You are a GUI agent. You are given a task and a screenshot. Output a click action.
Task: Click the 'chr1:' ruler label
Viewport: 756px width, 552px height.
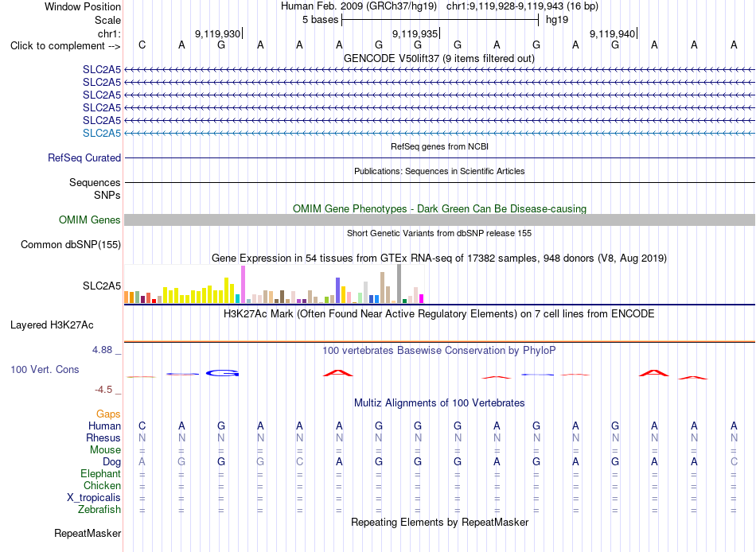pyautogui.click(x=109, y=33)
